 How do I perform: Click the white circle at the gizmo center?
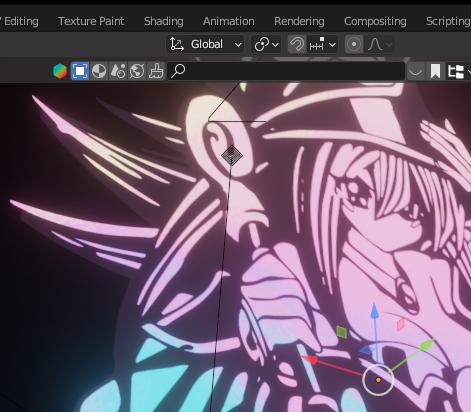(x=378, y=380)
